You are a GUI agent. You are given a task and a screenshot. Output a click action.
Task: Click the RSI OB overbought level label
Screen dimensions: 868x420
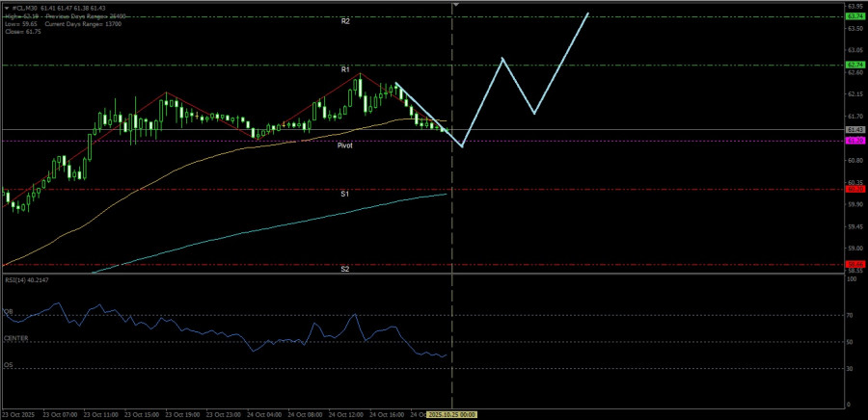click(8, 312)
